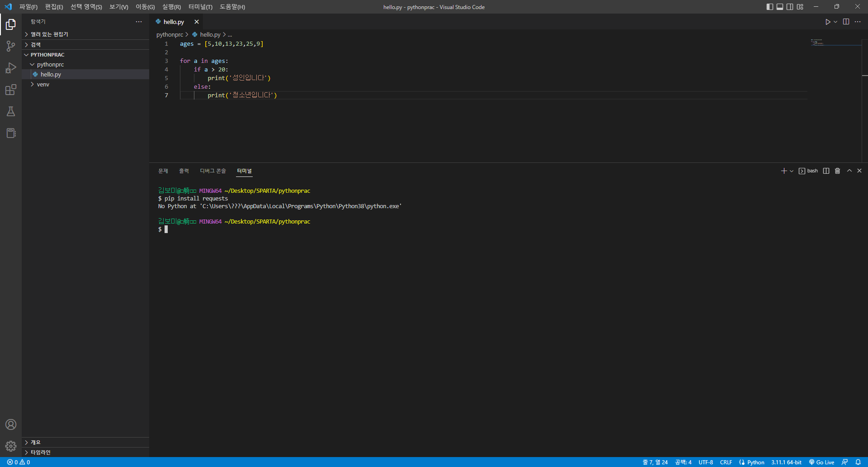Image resolution: width=868 pixels, height=467 pixels.
Task: Open the Run and Debug view
Action: tap(11, 68)
